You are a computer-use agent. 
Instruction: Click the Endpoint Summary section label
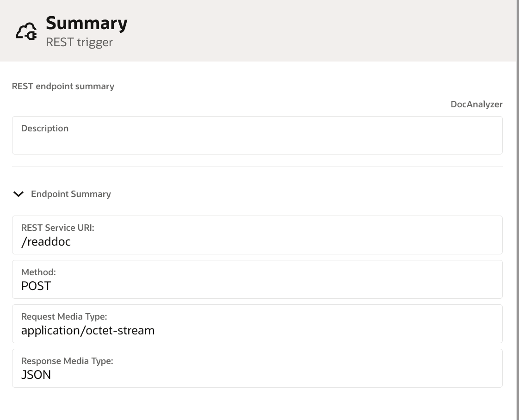point(71,194)
